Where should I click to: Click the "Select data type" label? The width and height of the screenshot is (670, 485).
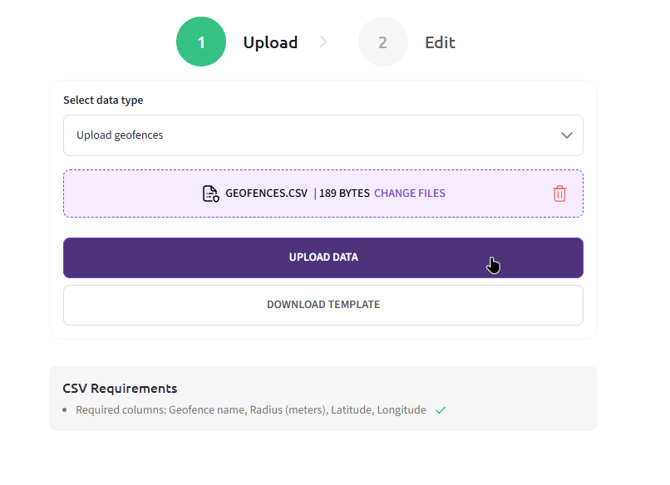coord(103,100)
